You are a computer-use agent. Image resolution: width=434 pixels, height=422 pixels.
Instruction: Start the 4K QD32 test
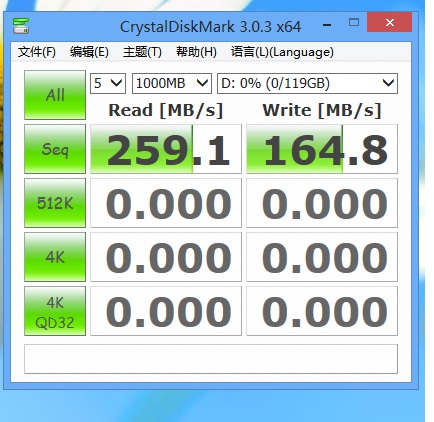pyautogui.click(x=55, y=311)
